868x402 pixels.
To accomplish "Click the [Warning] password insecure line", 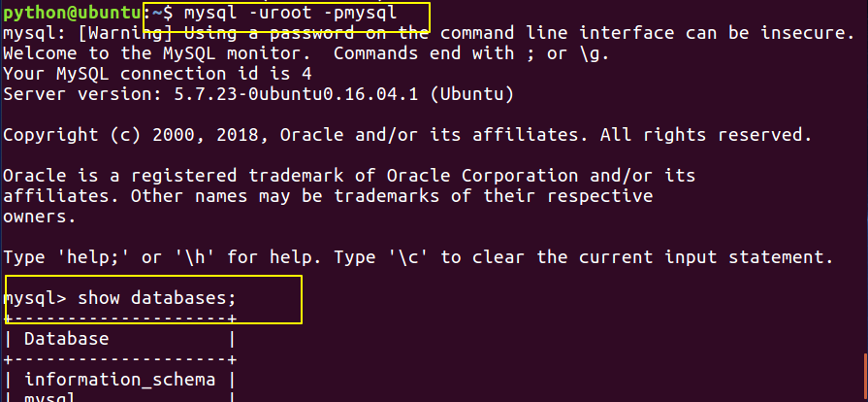I will [x=429, y=33].
